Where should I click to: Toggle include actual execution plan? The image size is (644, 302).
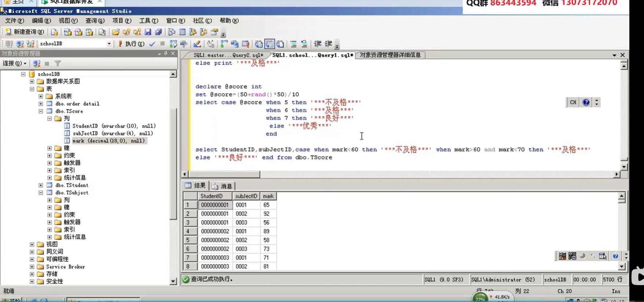click(x=224, y=44)
